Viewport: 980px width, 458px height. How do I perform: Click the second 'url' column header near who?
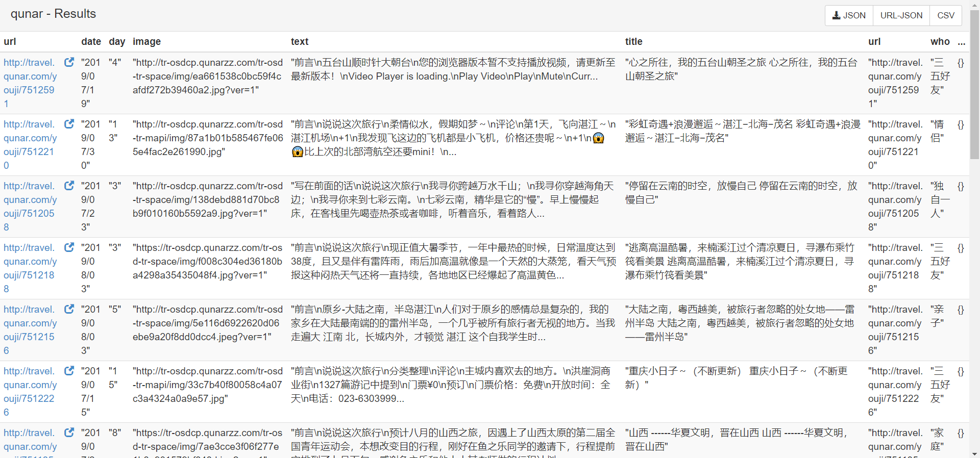pos(874,41)
